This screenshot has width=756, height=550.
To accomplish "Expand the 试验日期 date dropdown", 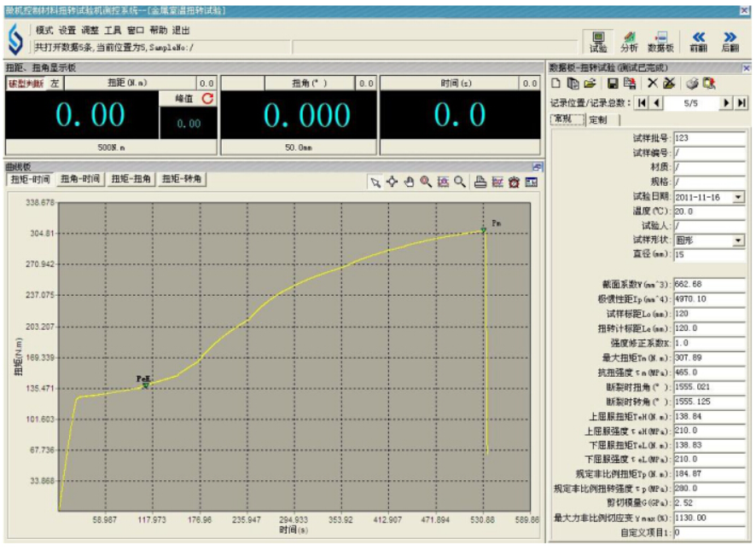I will click(x=738, y=197).
